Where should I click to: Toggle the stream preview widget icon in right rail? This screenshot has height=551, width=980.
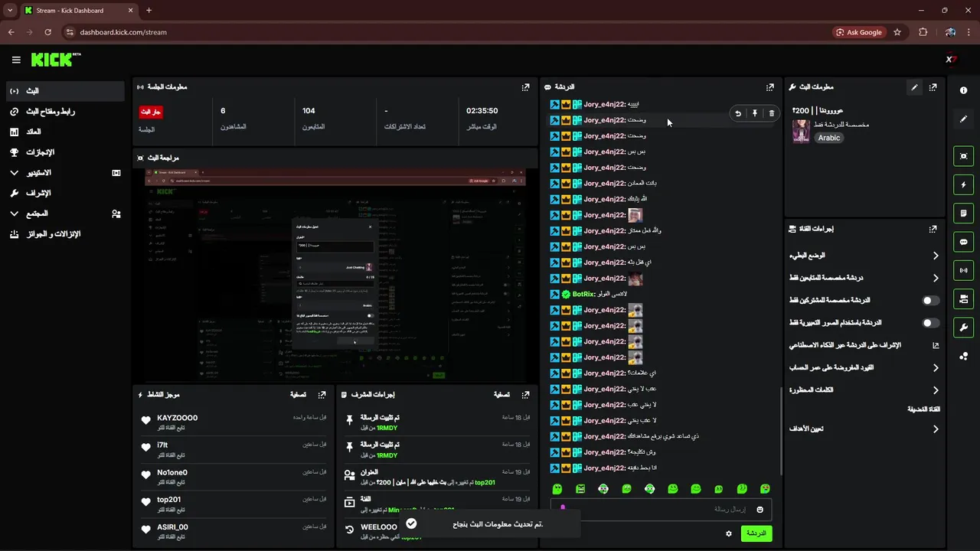[x=963, y=156]
